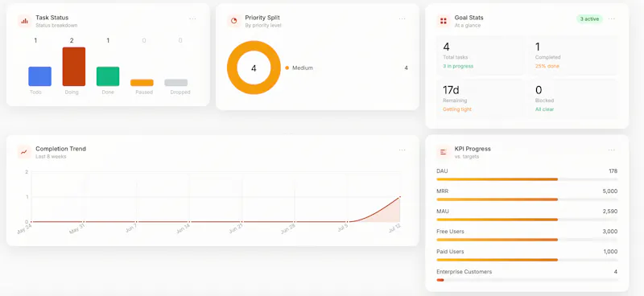The image size is (644, 296).
Task: Click the Jul 5 axis label
Action: pos(343,228)
